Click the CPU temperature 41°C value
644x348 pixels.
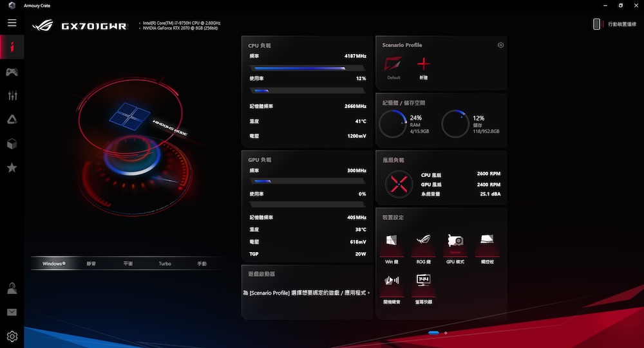(x=361, y=121)
